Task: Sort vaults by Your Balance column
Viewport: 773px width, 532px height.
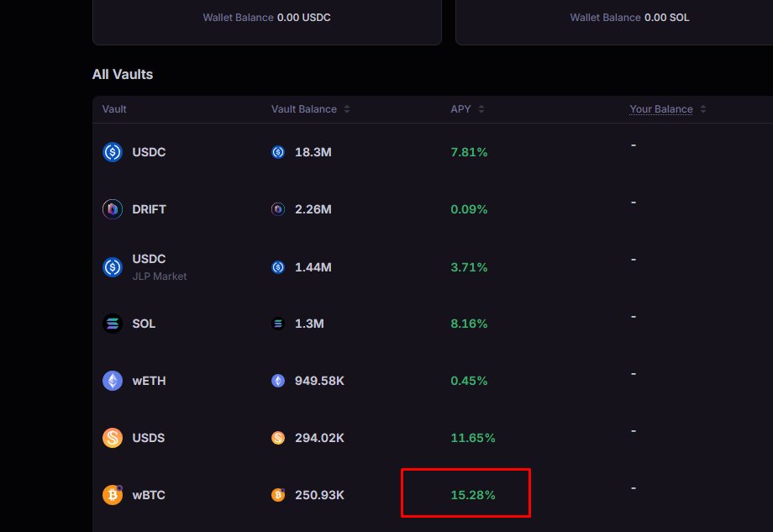Action: (x=702, y=109)
